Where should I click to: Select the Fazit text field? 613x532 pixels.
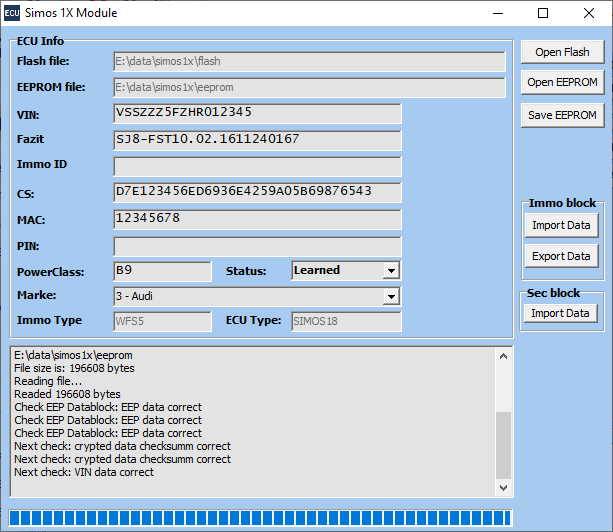coord(257,140)
